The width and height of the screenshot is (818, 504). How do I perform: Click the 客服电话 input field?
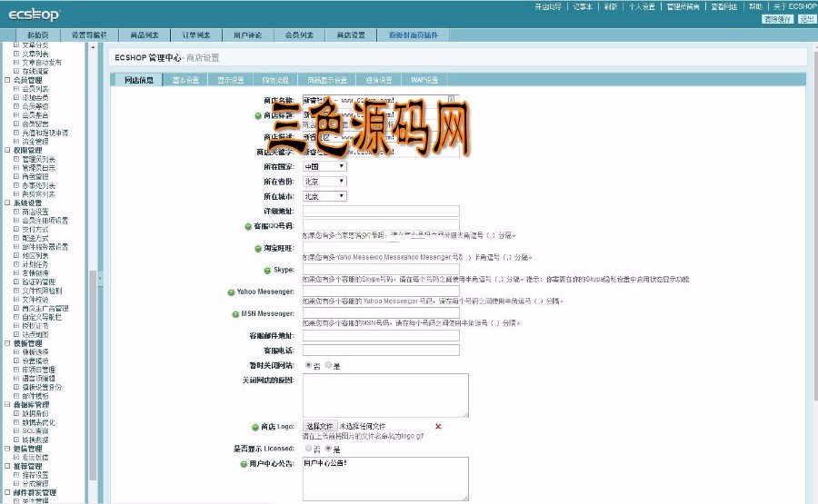coord(381,351)
